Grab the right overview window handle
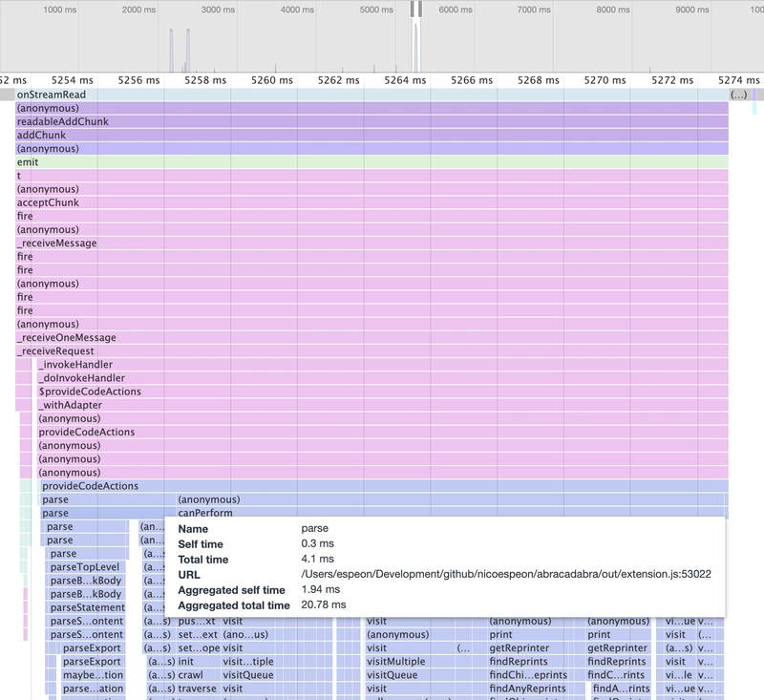Image resolution: width=764 pixels, height=700 pixels. (x=419, y=9)
